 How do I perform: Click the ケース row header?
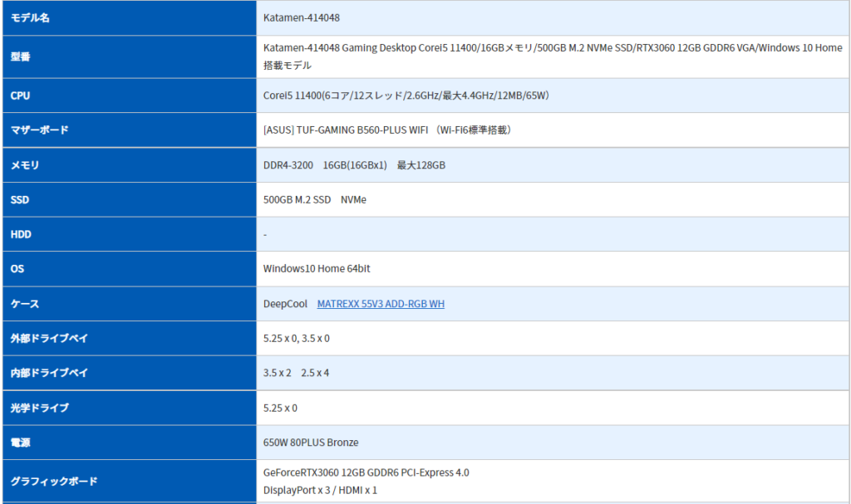pyautogui.click(x=25, y=304)
